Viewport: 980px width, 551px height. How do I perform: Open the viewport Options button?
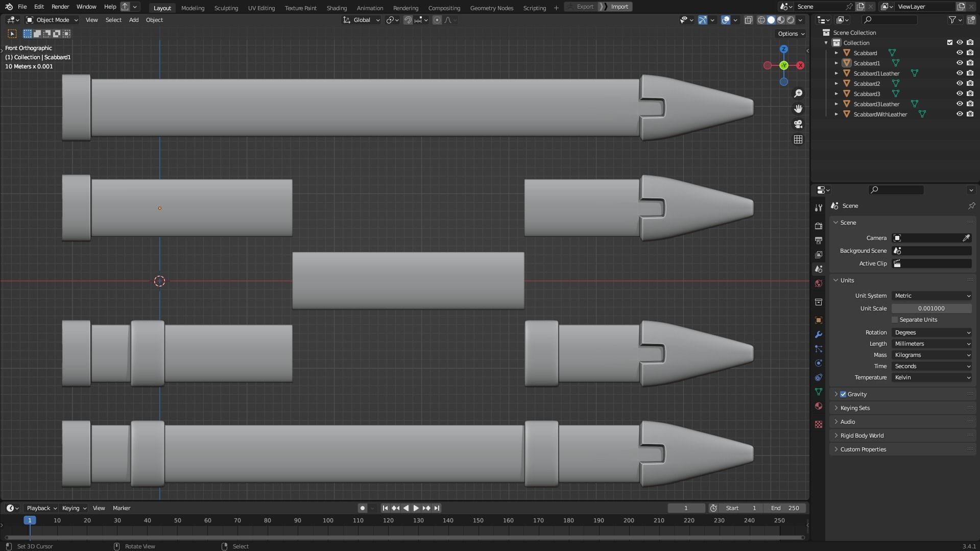[x=791, y=34]
